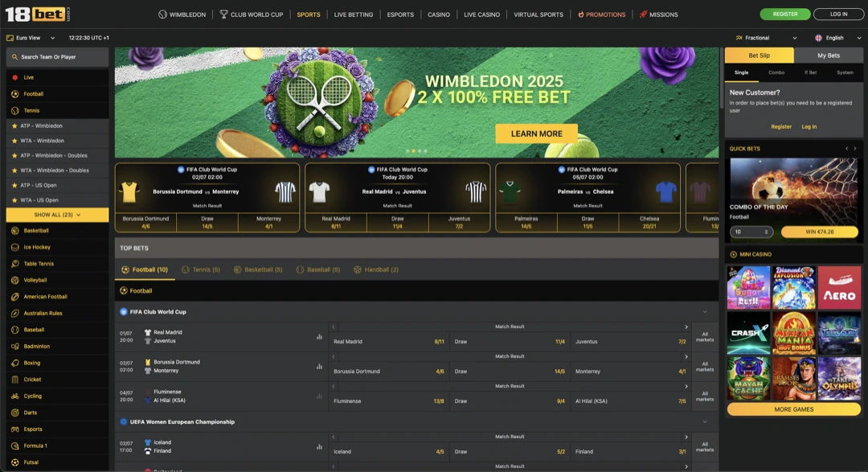The height and width of the screenshot is (472, 868).
Task: Click banner carousel pagination dots
Action: [416, 150]
